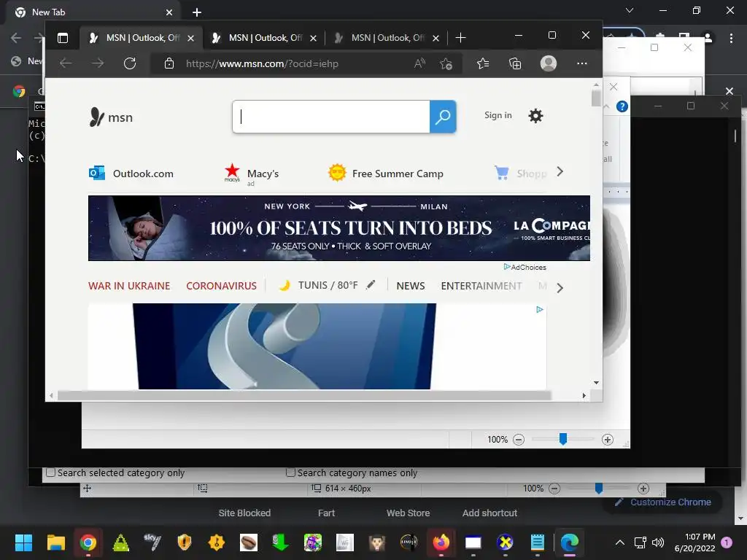Expand quick links right chevron
Screen dimensions: 747x560
560,172
